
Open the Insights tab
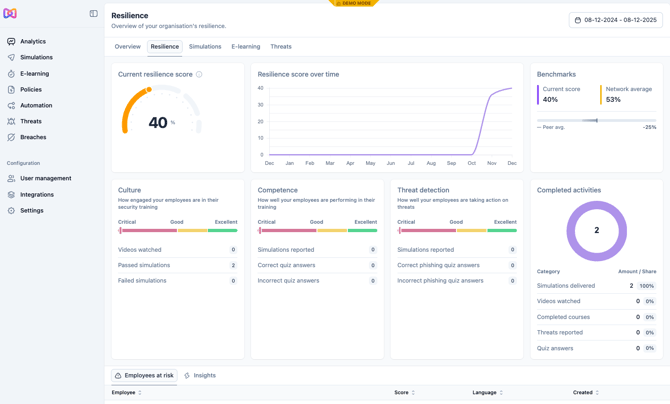[200, 376]
